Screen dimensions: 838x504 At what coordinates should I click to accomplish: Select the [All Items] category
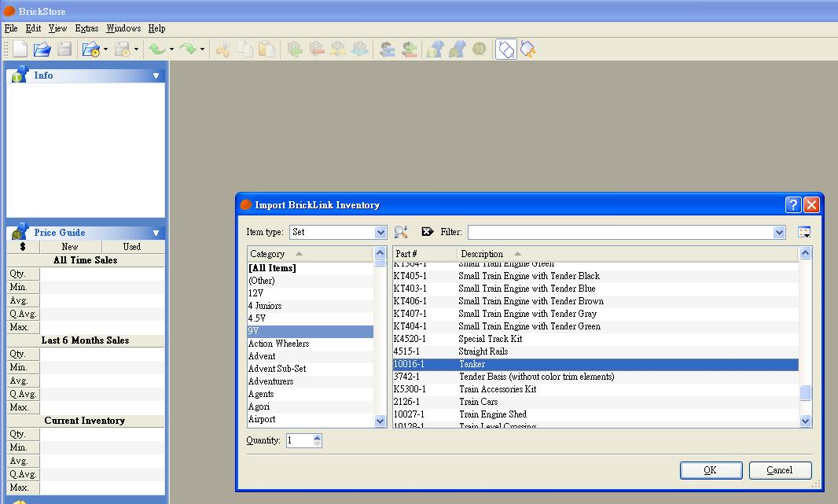coord(310,268)
